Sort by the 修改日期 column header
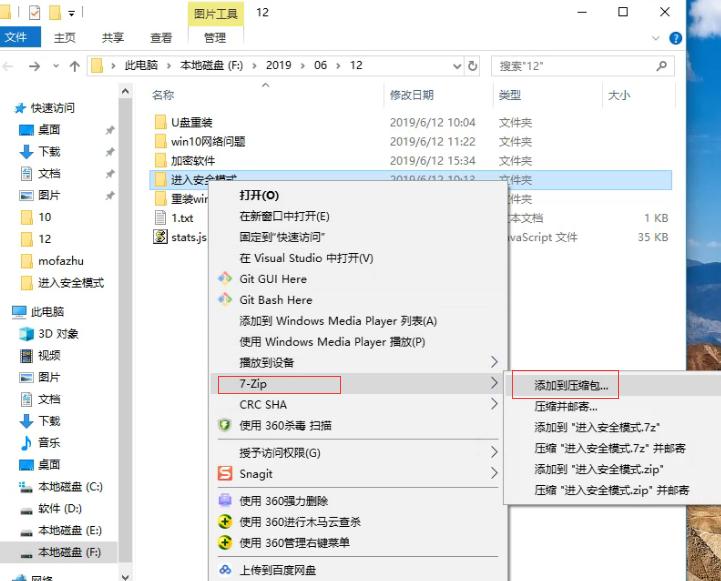The width and height of the screenshot is (721, 581). (x=412, y=95)
